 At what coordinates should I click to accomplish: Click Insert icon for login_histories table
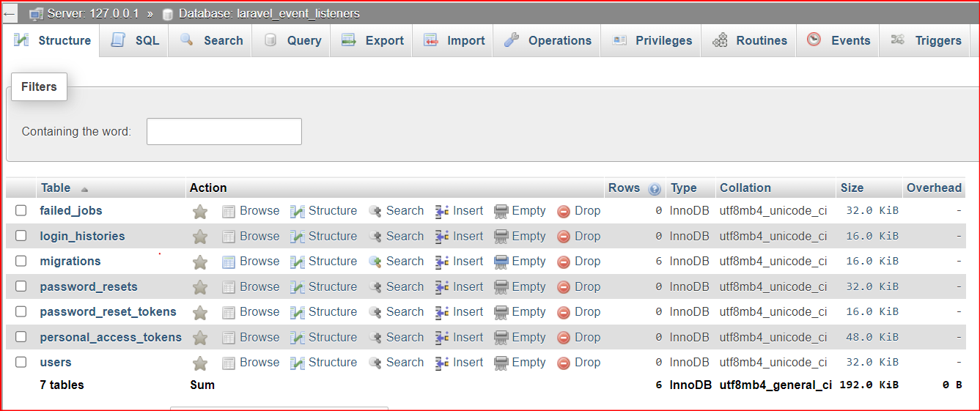click(x=442, y=237)
